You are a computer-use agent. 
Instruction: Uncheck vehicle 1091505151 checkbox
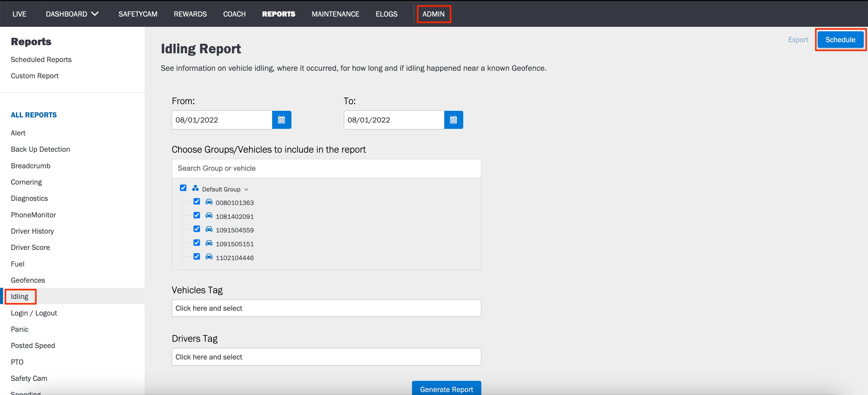click(197, 243)
